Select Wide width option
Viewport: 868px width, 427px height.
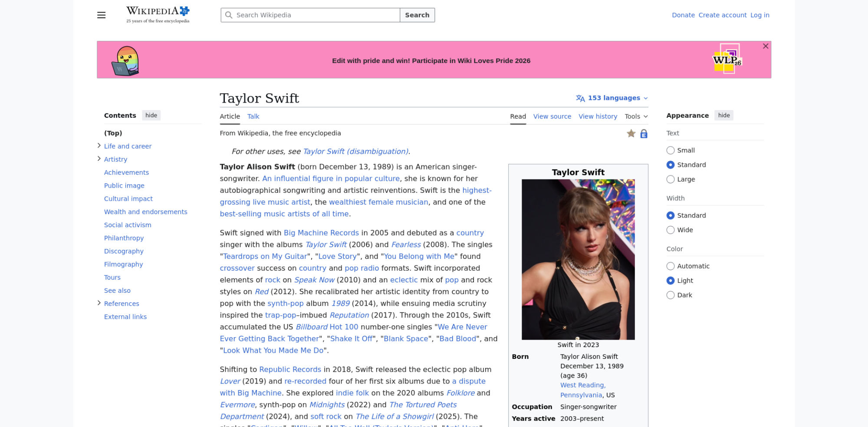pos(671,230)
